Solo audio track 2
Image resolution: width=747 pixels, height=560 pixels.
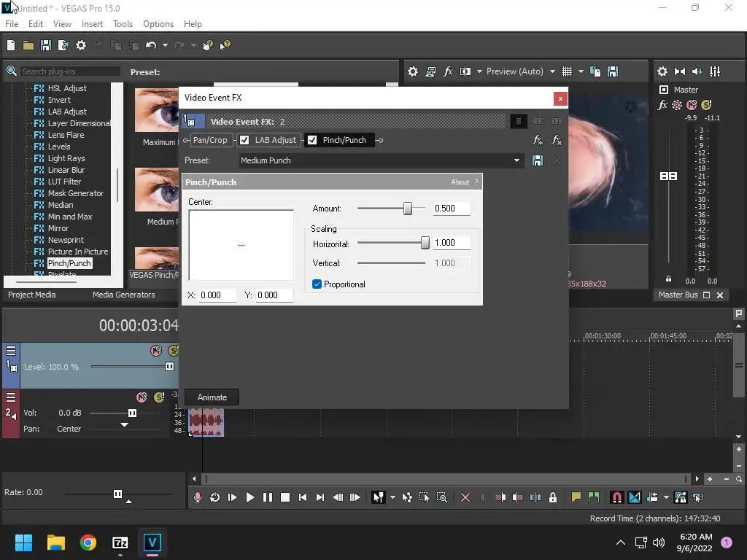pyautogui.click(x=159, y=397)
